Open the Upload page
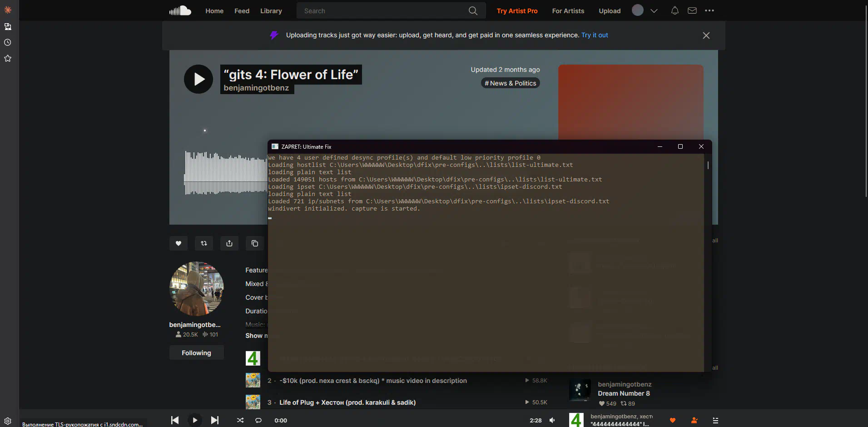The height and width of the screenshot is (427, 868). tap(610, 11)
